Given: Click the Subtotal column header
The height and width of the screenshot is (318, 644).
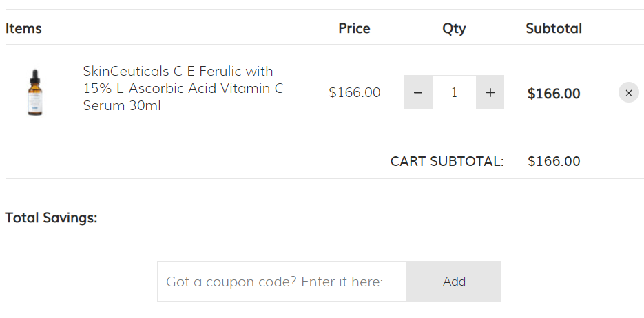Looking at the screenshot, I should point(554,28).
